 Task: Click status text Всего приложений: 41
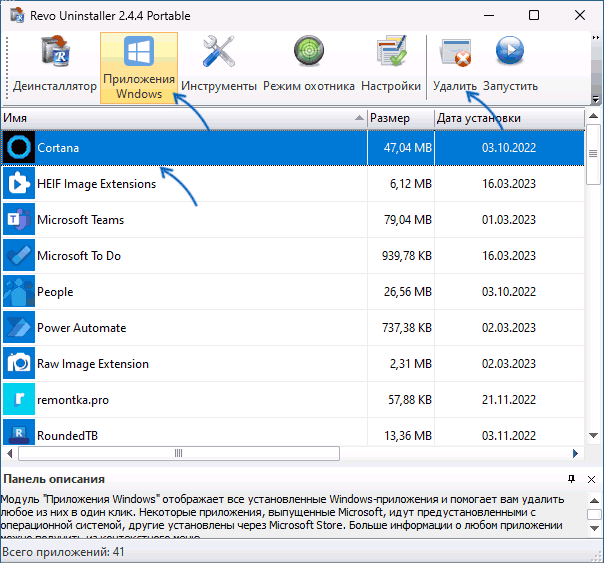pos(64,552)
